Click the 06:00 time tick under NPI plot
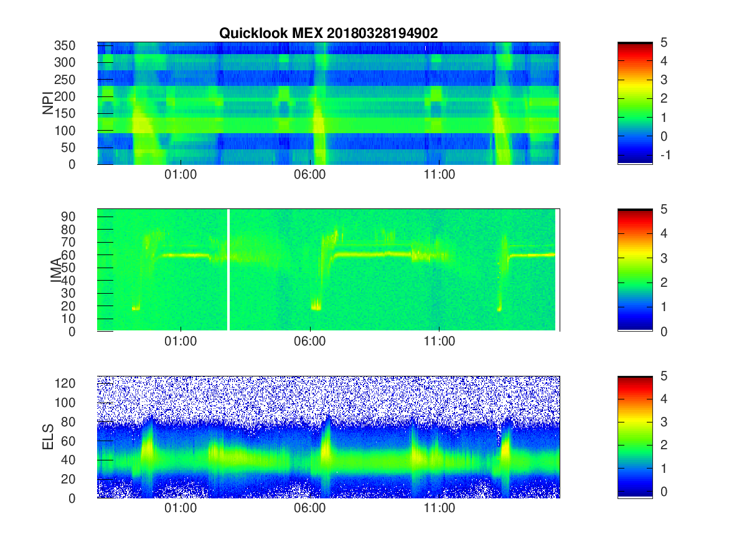 [x=310, y=175]
